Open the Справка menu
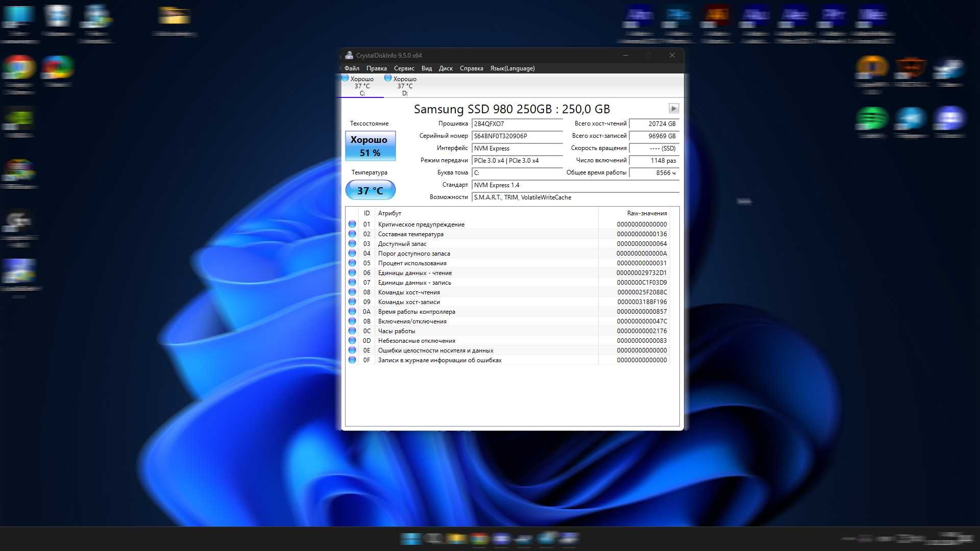Image resolution: width=980 pixels, height=551 pixels. (x=471, y=68)
